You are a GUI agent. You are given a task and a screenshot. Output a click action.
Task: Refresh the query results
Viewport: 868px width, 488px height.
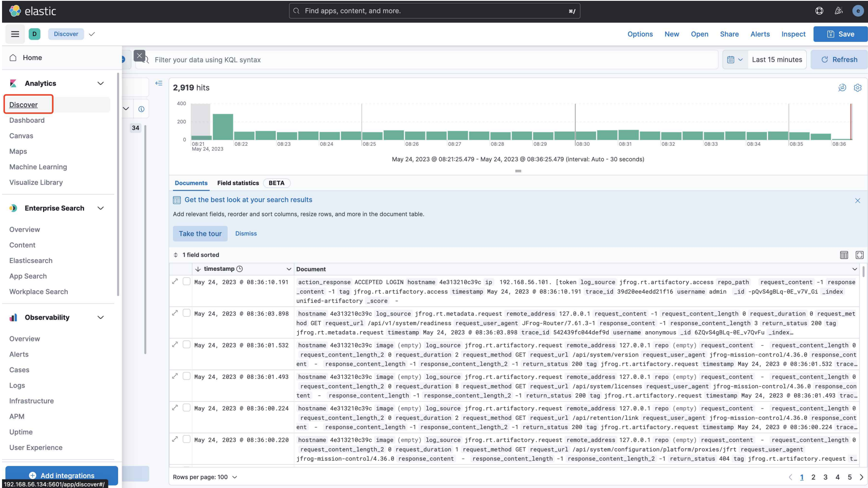coord(839,60)
